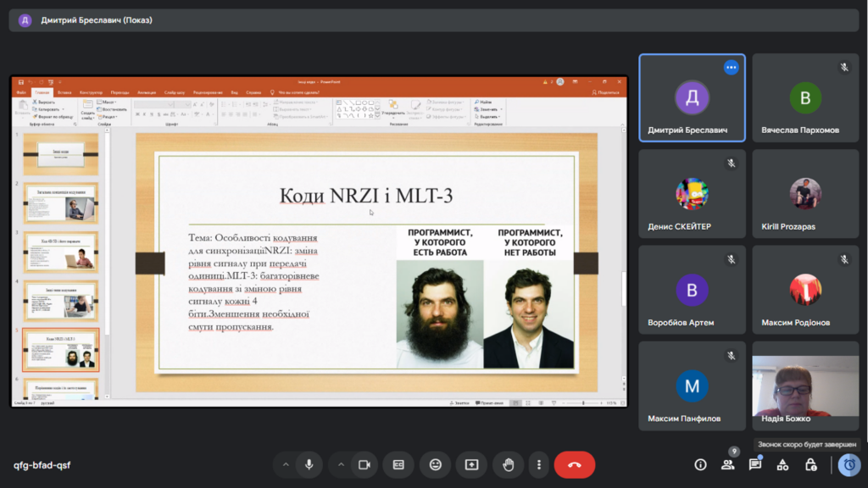Hang up with the red button

[x=575, y=464]
